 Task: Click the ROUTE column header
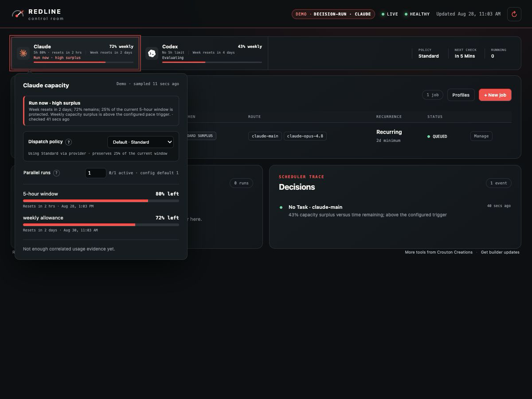254,117
